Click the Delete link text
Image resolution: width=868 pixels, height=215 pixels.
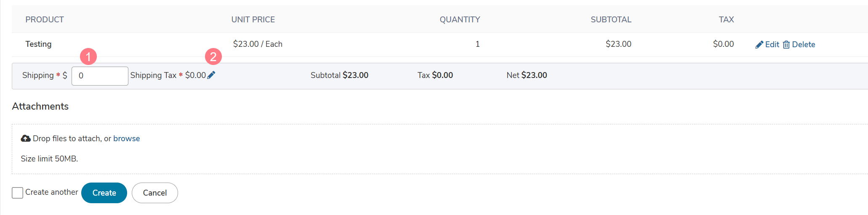[804, 45]
